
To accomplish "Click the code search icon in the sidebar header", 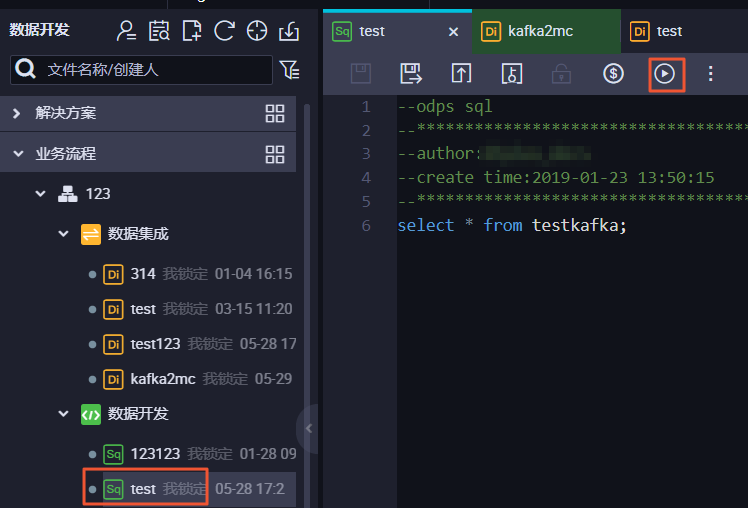I will pyautogui.click(x=159, y=31).
